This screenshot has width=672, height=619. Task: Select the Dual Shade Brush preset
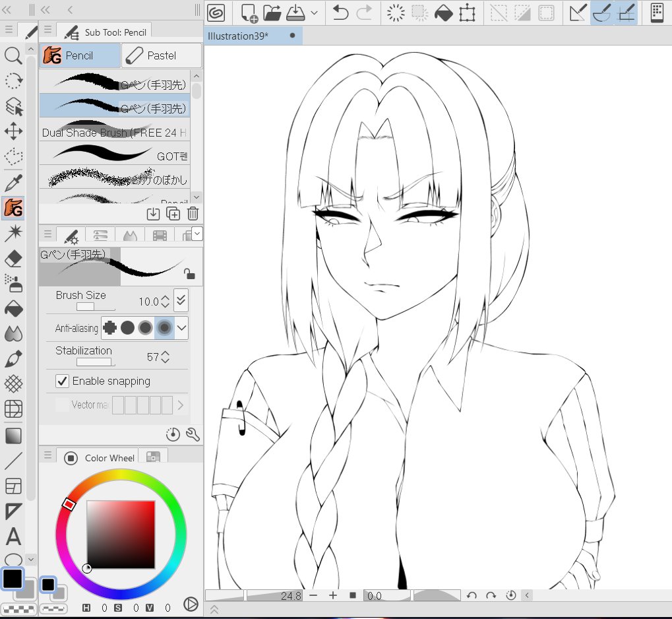tap(115, 129)
